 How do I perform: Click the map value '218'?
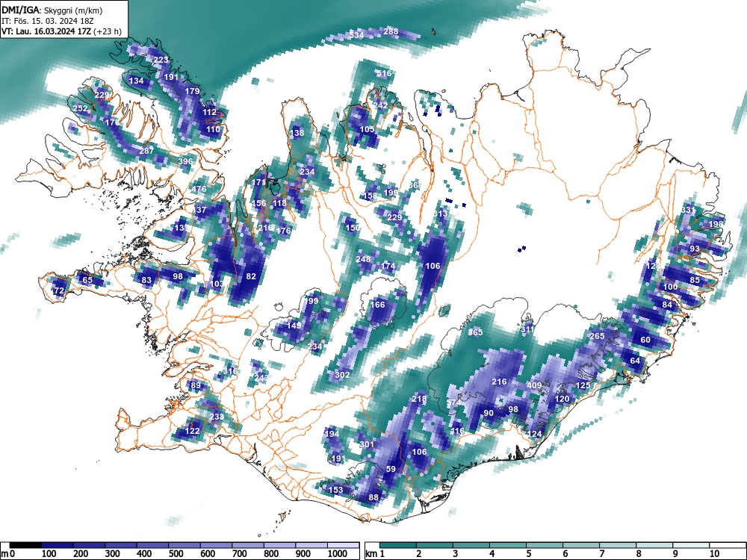(x=419, y=399)
